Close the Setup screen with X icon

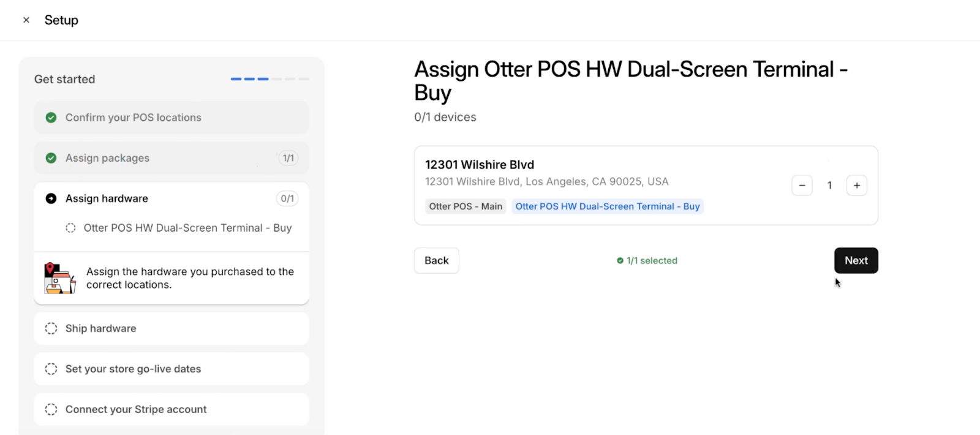coord(26,20)
